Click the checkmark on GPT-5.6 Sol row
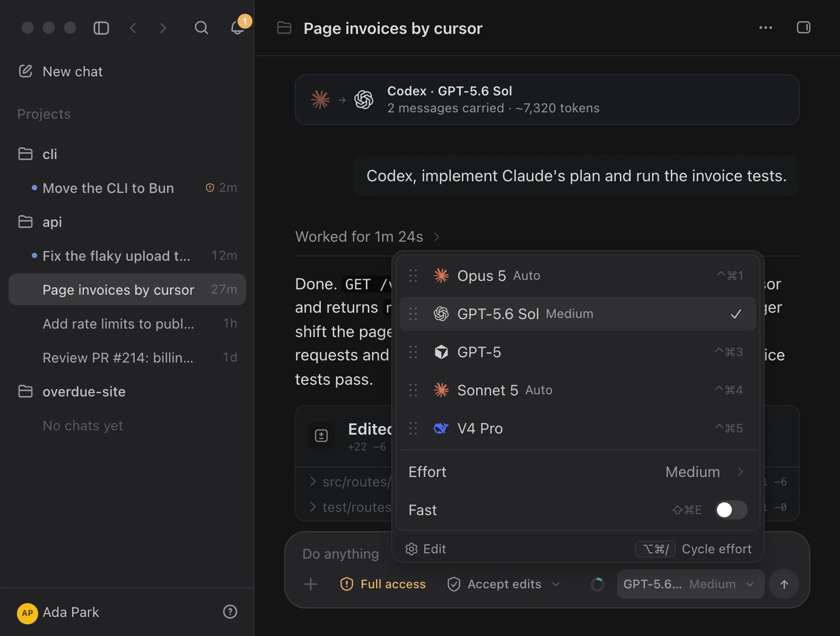The height and width of the screenshot is (636, 840). 736,314
